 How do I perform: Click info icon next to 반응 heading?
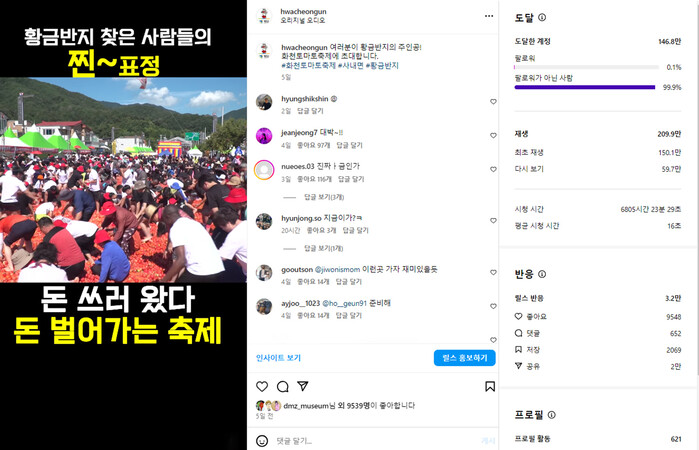(542, 274)
